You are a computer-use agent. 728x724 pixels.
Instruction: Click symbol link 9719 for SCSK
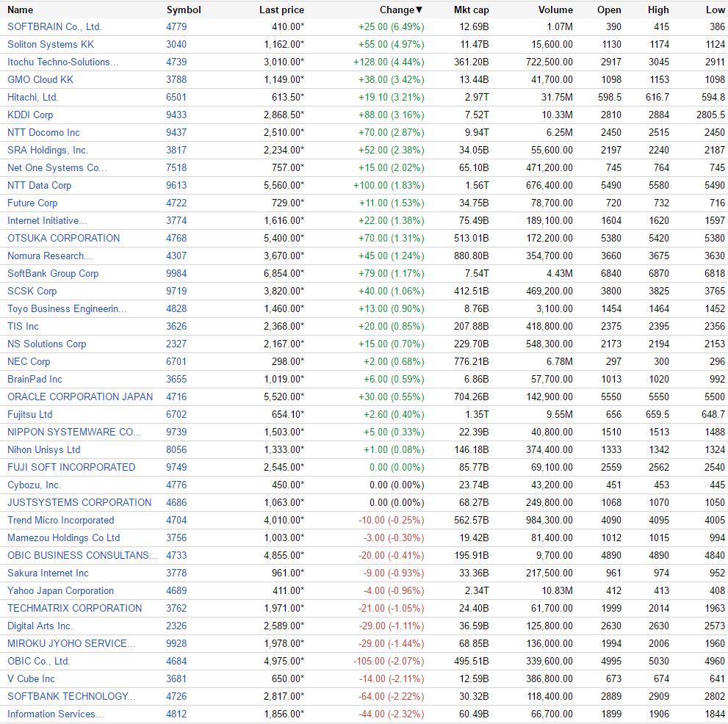[176, 291]
